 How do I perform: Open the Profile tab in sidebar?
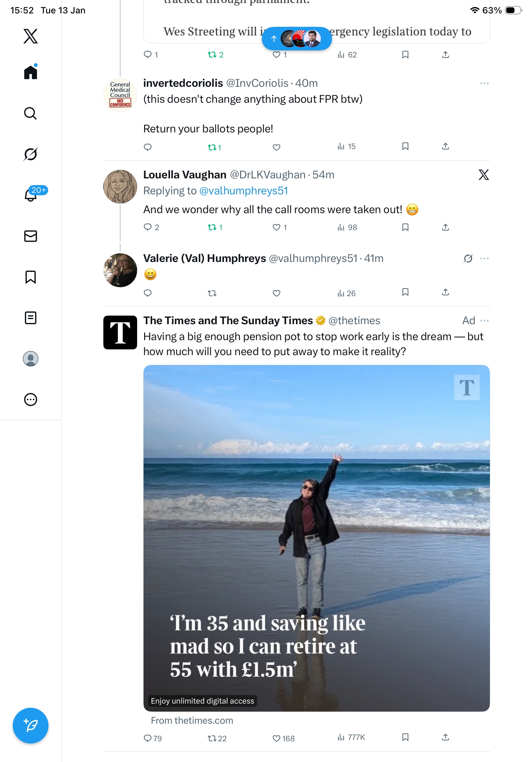pos(31,358)
